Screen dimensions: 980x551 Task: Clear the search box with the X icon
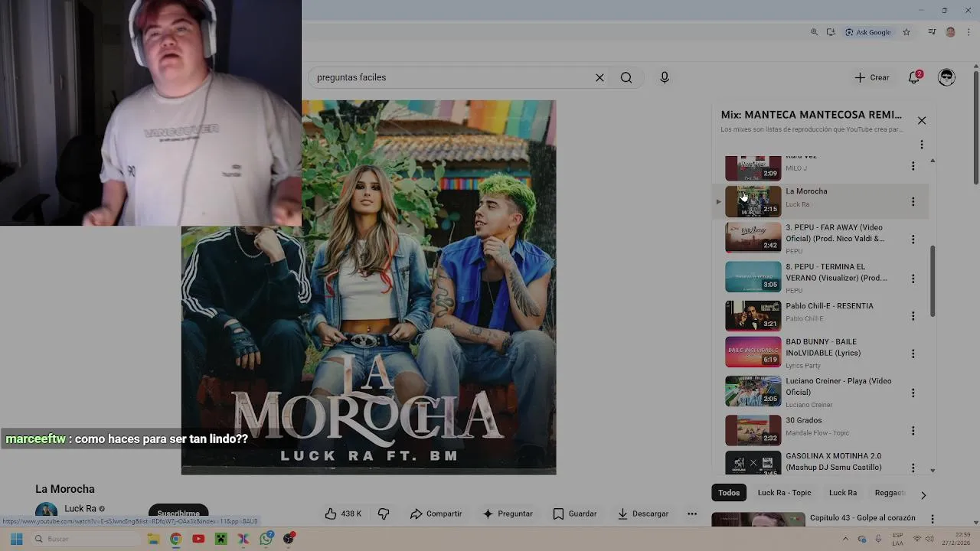coord(599,77)
